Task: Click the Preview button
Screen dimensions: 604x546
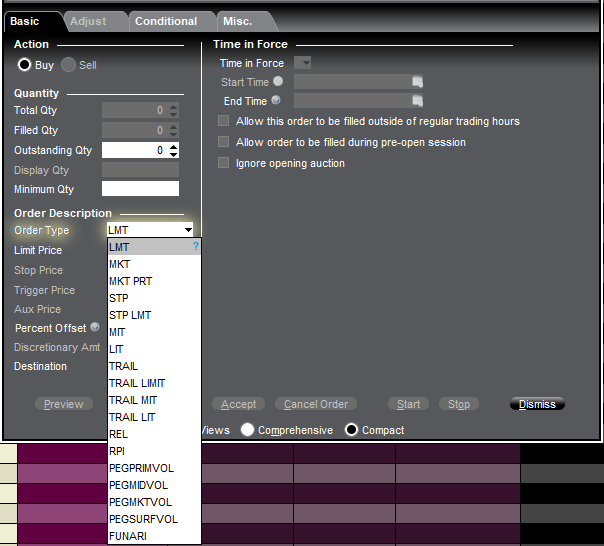Action: tap(64, 404)
